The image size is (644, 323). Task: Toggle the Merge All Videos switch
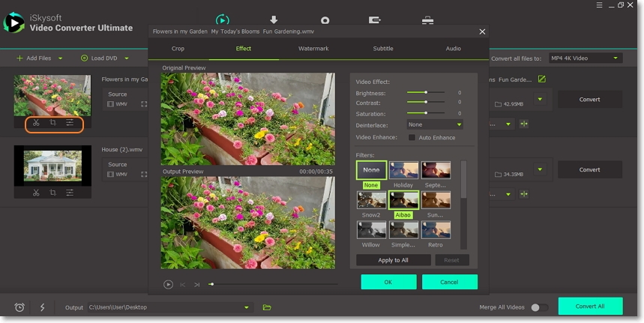pyautogui.click(x=538, y=307)
